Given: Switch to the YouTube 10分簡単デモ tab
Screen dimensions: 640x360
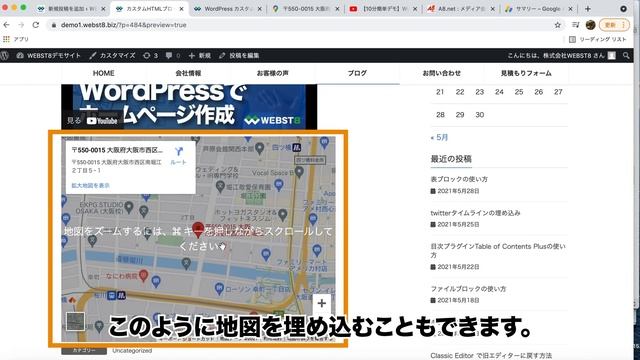Looking at the screenshot, I should 384,9.
